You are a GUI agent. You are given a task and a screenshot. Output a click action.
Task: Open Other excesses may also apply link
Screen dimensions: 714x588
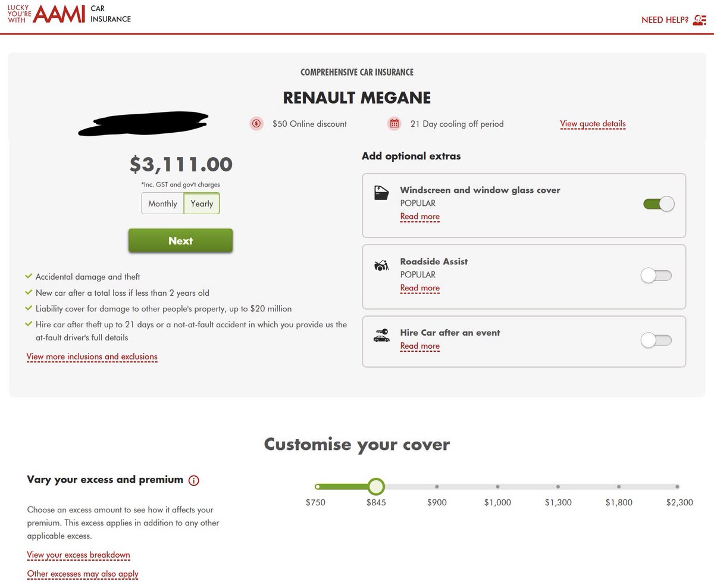pos(83,574)
